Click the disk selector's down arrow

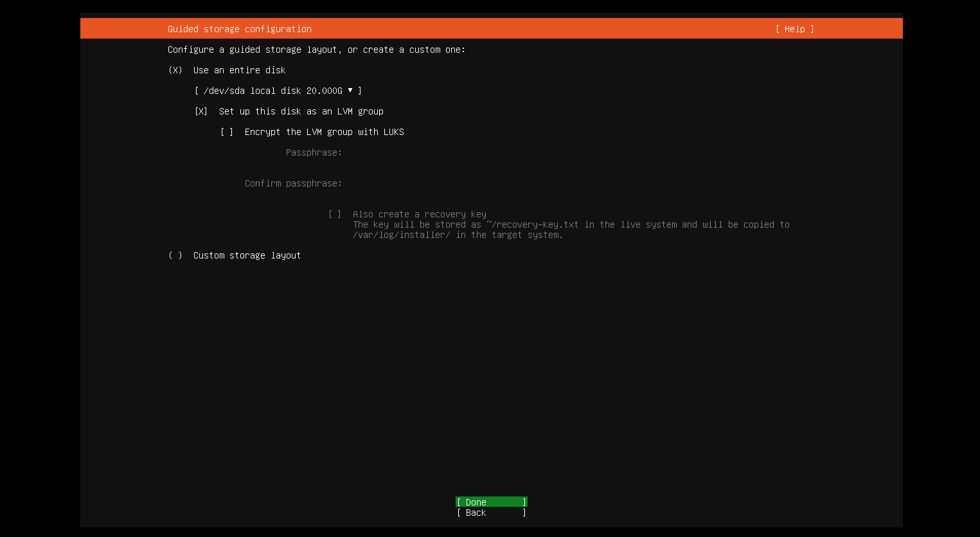350,91
